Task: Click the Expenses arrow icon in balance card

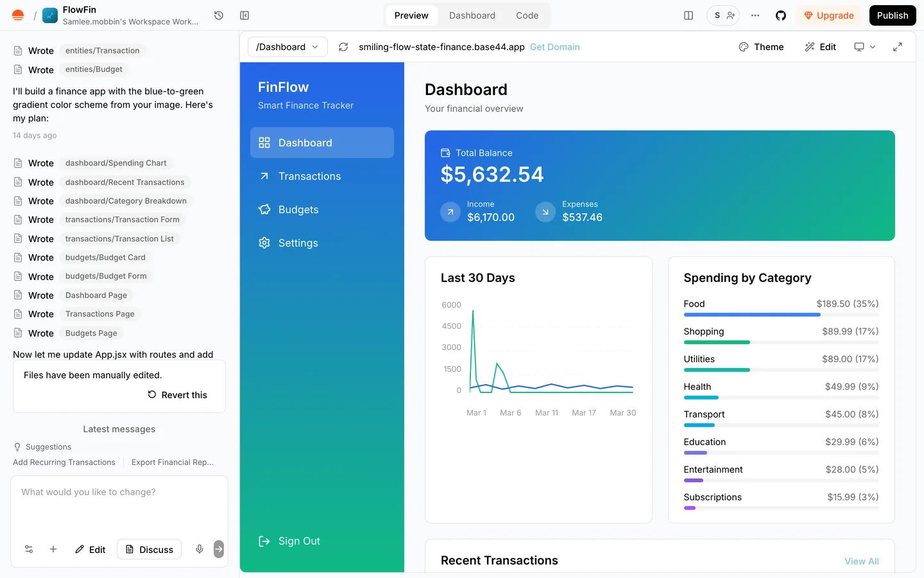Action: [x=545, y=211]
